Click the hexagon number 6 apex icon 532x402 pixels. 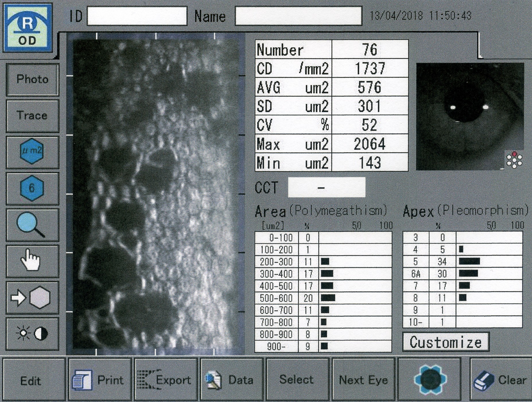32,188
